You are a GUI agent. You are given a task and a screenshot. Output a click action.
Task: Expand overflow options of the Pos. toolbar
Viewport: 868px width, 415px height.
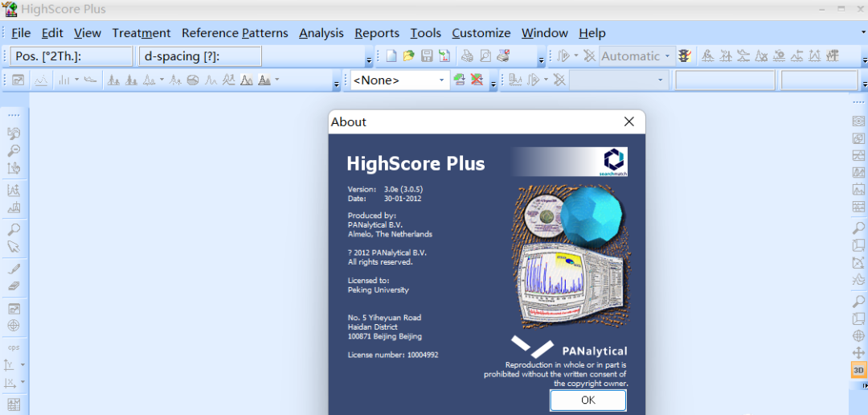(369, 60)
